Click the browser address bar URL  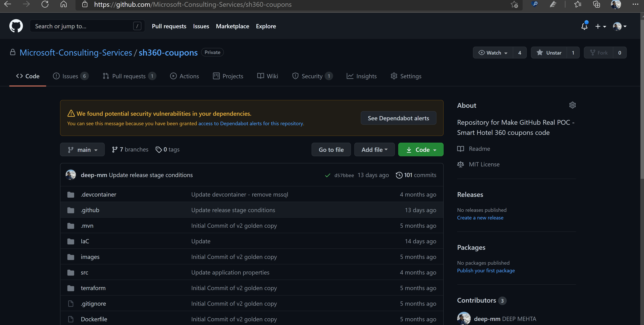coord(193,5)
